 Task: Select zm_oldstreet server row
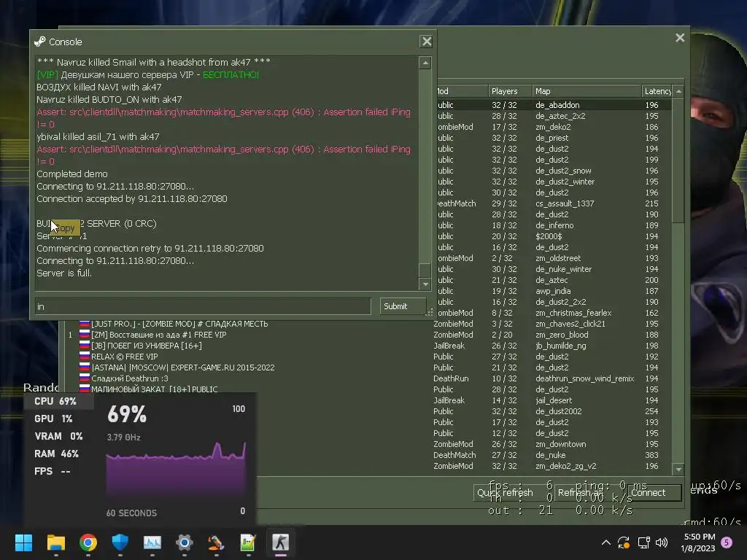click(554, 258)
